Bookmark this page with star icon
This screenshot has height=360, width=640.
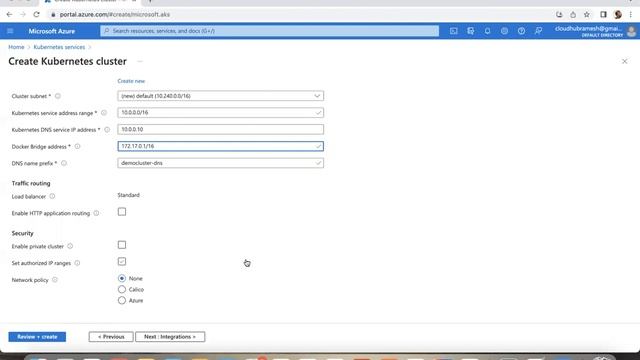[x=587, y=14]
